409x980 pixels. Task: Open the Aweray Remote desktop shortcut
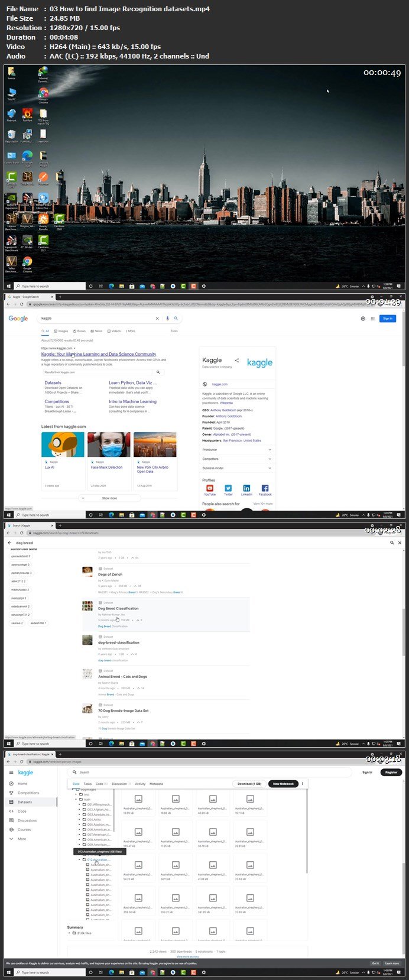click(43, 222)
